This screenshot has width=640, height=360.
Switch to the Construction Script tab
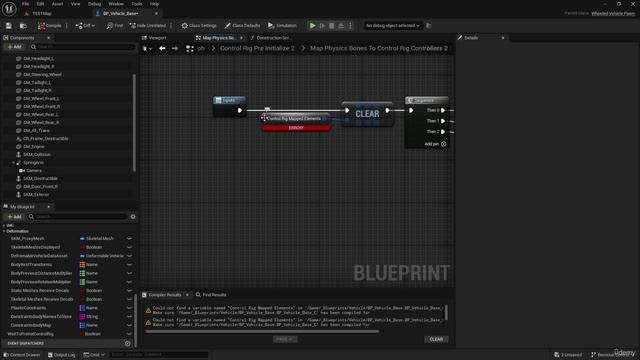(271, 38)
